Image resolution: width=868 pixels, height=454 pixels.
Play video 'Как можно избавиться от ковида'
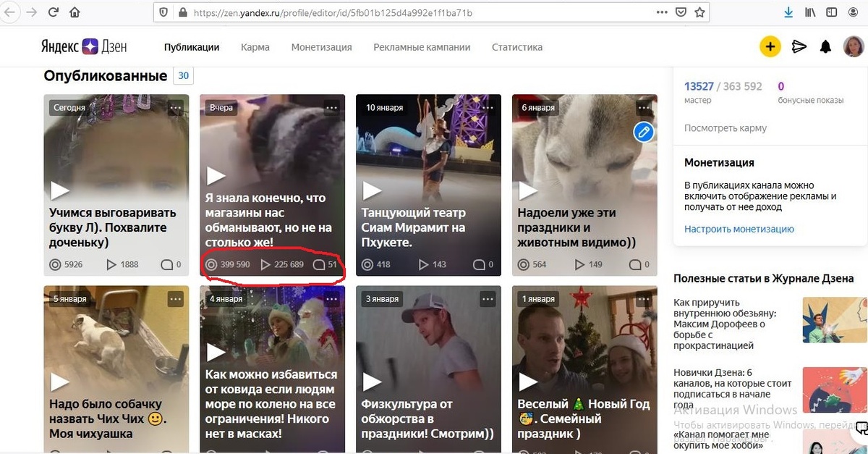coord(216,352)
